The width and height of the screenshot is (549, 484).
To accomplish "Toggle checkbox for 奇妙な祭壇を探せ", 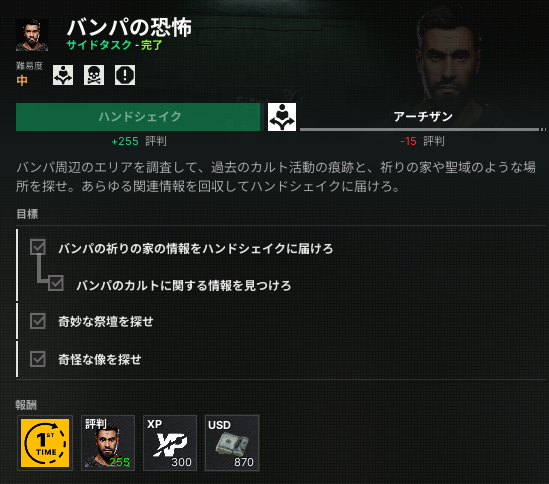I will coord(38,321).
